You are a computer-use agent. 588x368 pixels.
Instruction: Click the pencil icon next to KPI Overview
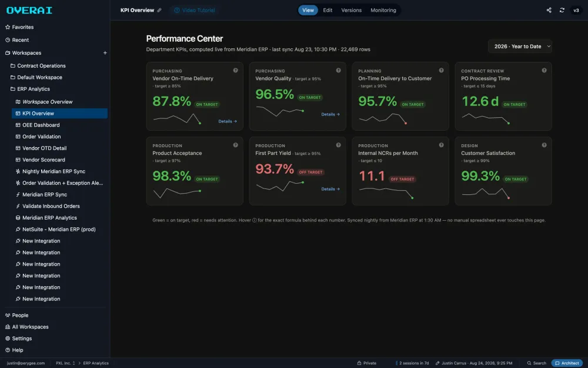click(159, 10)
